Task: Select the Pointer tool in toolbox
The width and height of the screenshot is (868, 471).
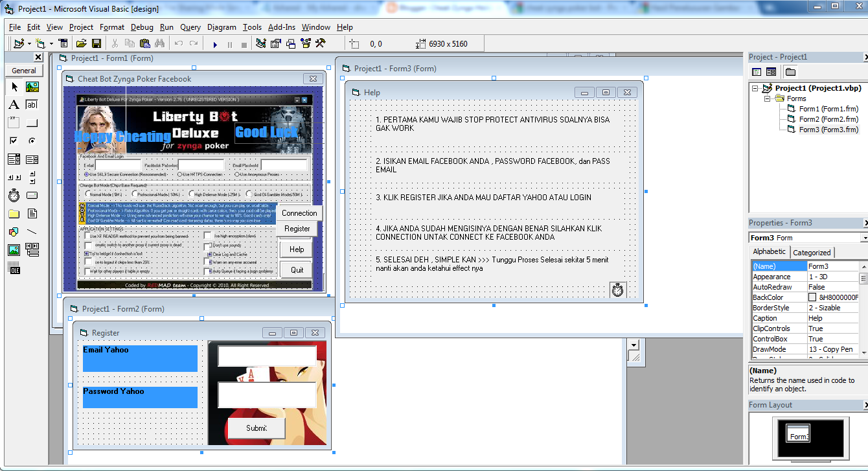Action: click(14, 87)
